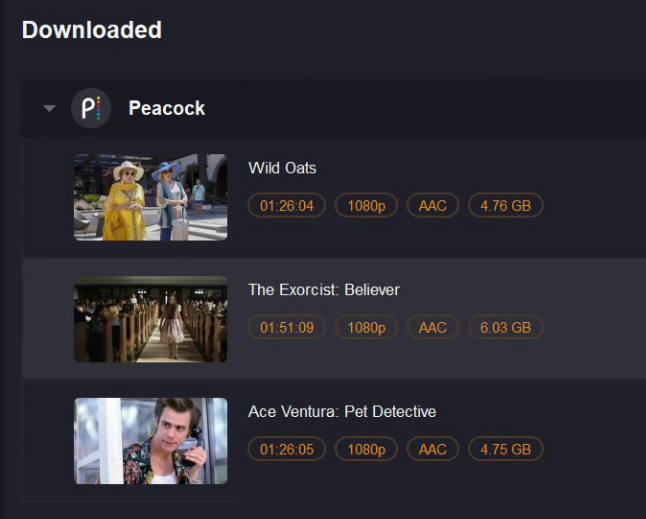Image resolution: width=646 pixels, height=519 pixels.
Task: Click the Peacock logo icon
Action: (91, 108)
